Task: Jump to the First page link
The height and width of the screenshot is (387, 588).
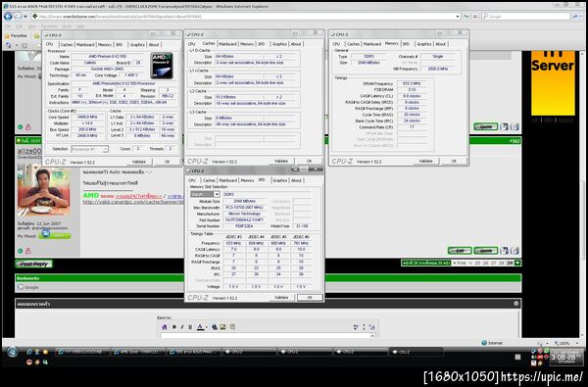Action: coord(460,263)
